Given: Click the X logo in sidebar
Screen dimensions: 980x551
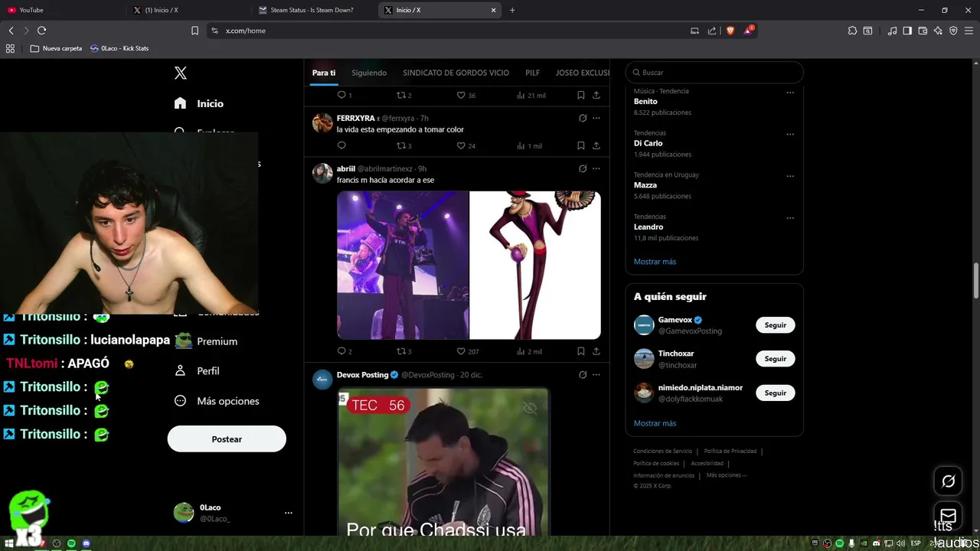Looking at the screenshot, I should point(181,73).
